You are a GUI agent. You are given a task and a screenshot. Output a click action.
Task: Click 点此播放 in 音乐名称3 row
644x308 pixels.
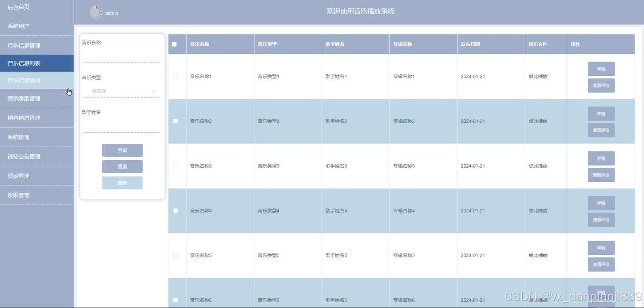tap(538, 166)
